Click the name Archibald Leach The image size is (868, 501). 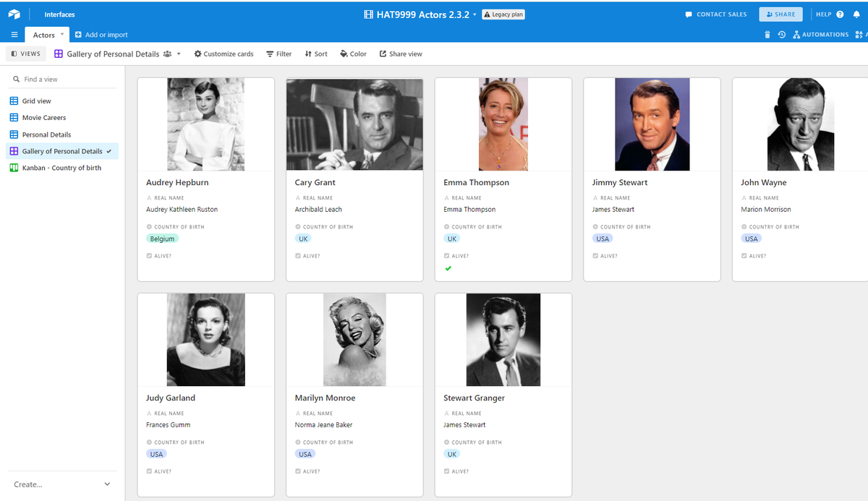pos(318,210)
